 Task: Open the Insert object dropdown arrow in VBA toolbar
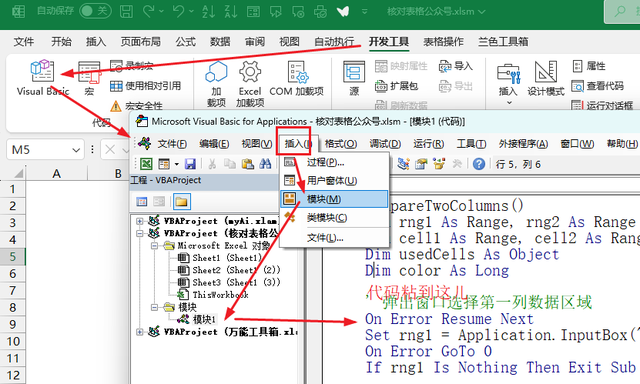176,164
